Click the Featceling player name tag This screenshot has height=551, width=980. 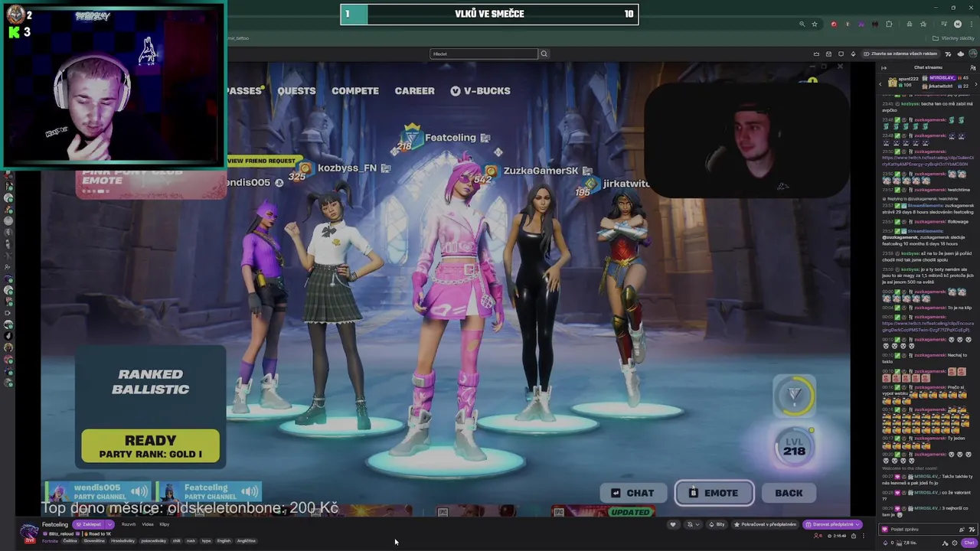click(x=450, y=138)
